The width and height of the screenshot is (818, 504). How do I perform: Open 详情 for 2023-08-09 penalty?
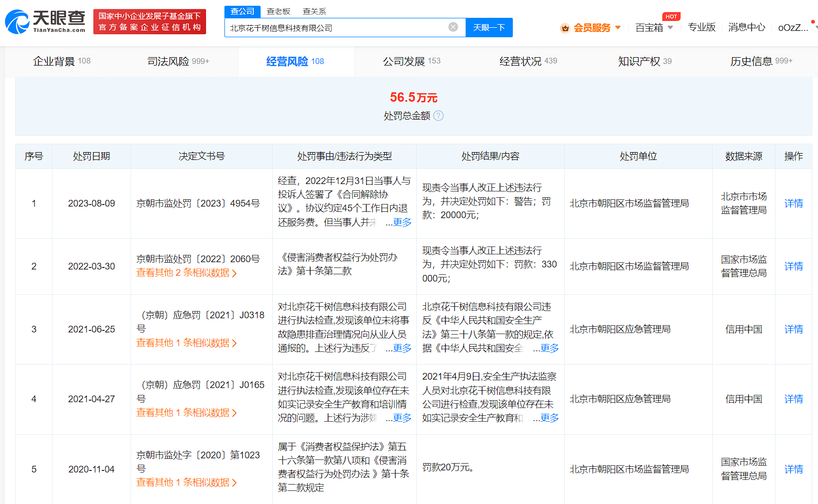(794, 203)
